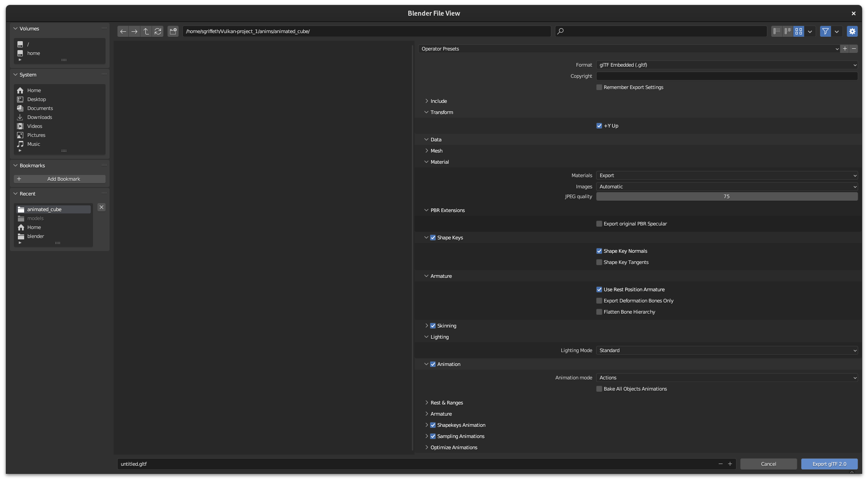This screenshot has height=481, width=868.
Task: Refresh the file list with the refresh icon
Action: tap(158, 31)
